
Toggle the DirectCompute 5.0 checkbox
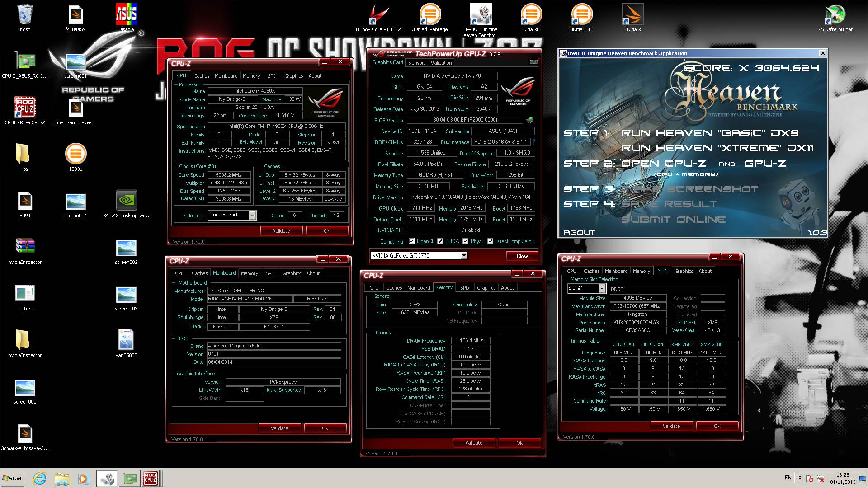(490, 241)
